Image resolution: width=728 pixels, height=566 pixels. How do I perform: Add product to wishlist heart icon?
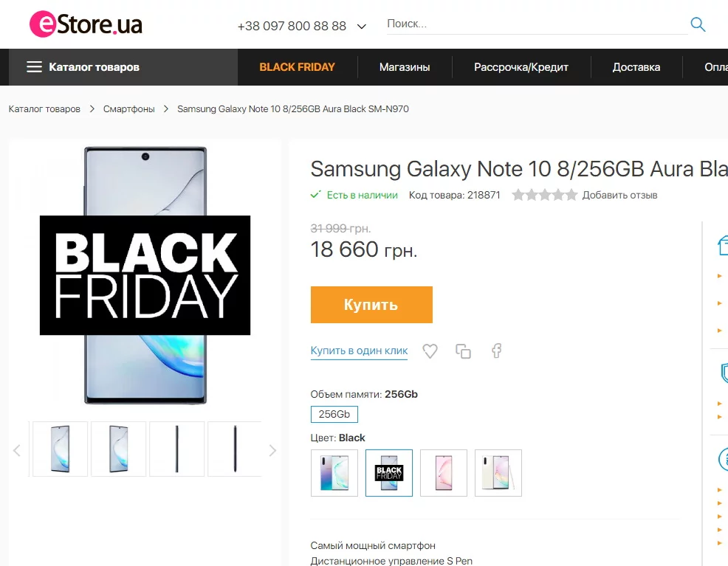430,351
